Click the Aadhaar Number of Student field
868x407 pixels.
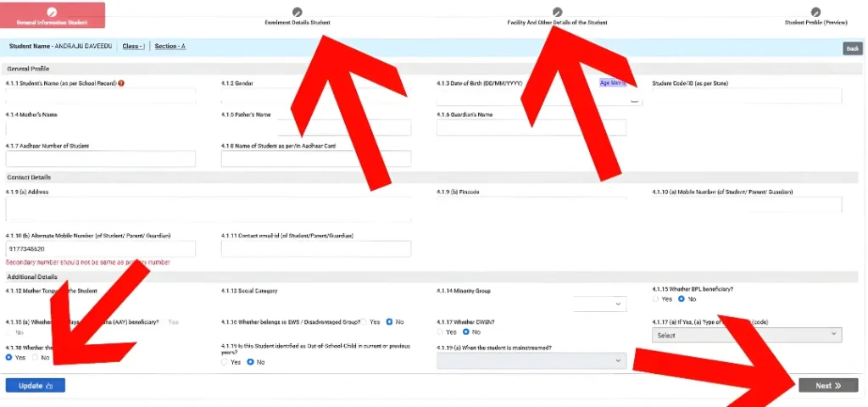point(101,159)
